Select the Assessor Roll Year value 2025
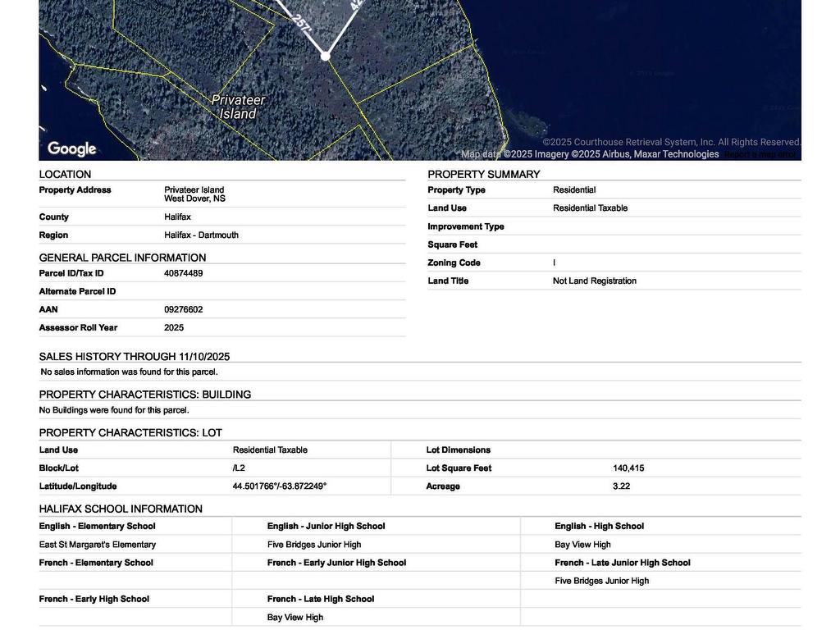The height and width of the screenshot is (630, 840). pos(174,328)
